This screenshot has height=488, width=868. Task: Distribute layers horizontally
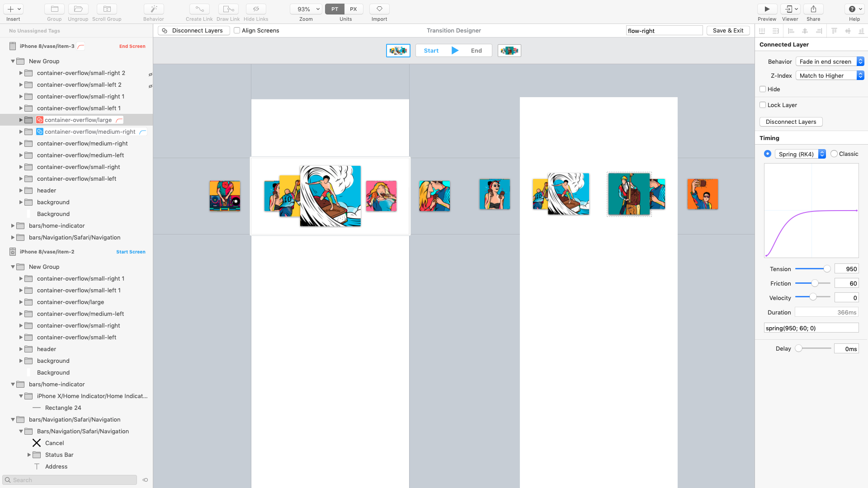tap(762, 31)
